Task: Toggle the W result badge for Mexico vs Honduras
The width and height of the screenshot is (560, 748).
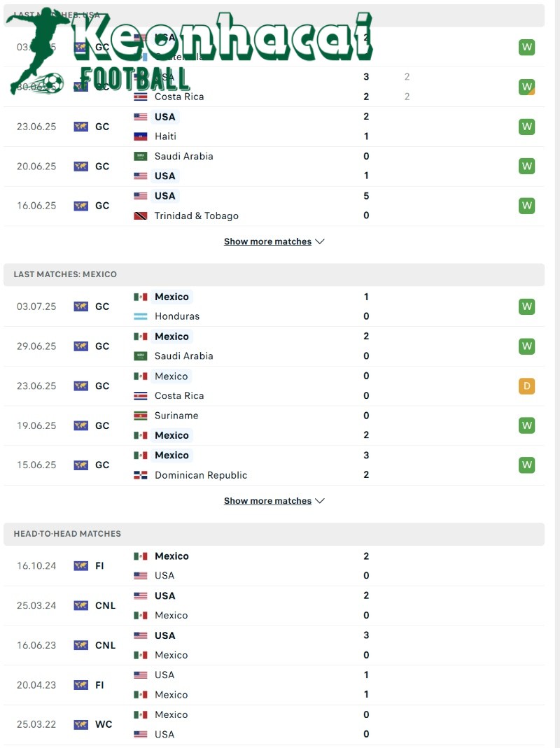Action: pos(526,306)
